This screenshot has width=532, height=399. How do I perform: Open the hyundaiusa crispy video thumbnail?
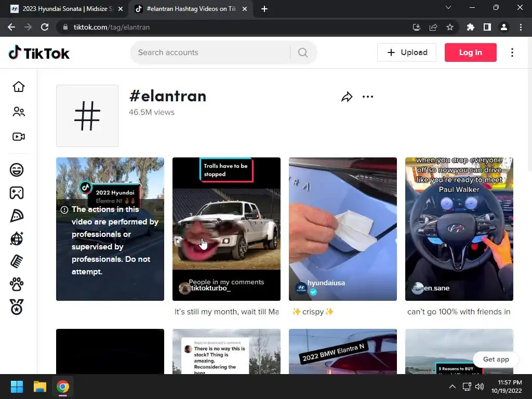pyautogui.click(x=343, y=229)
